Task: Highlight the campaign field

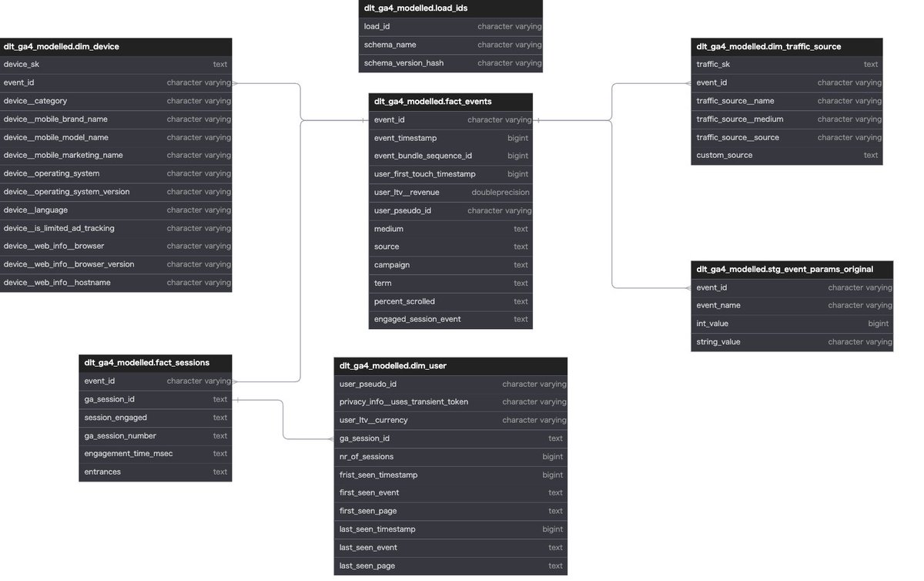Action: [x=450, y=265]
